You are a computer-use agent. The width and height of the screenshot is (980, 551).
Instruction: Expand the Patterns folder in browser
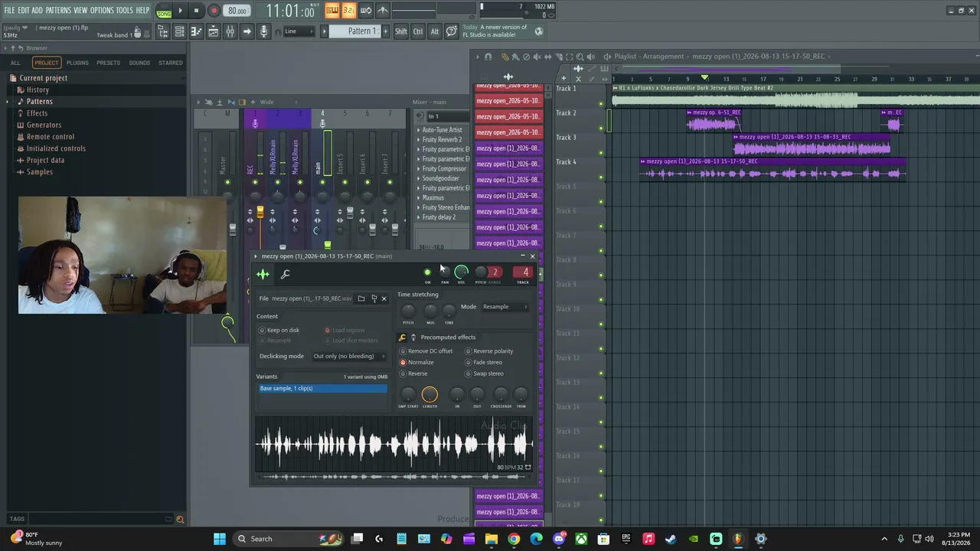pos(40,102)
